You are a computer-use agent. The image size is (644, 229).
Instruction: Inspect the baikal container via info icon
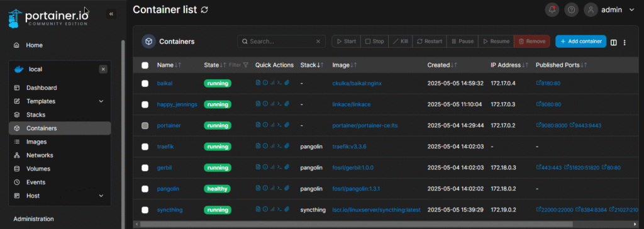pyautogui.click(x=265, y=82)
